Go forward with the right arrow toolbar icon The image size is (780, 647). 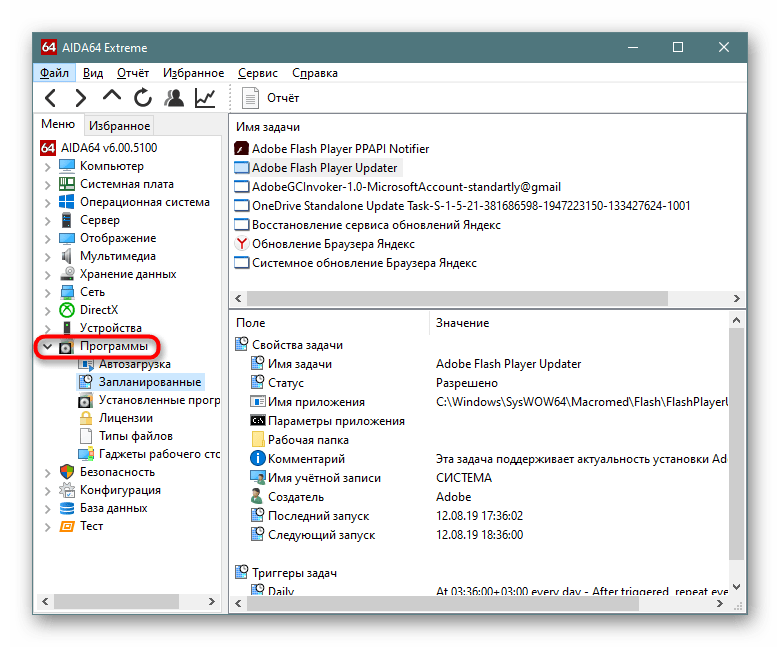(81, 98)
